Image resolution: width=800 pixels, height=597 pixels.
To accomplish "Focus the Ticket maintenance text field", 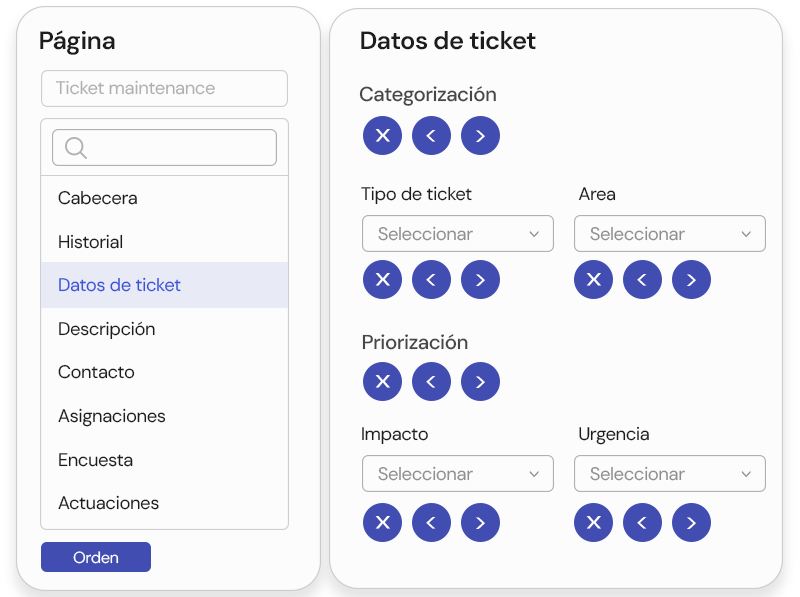I will [164, 88].
